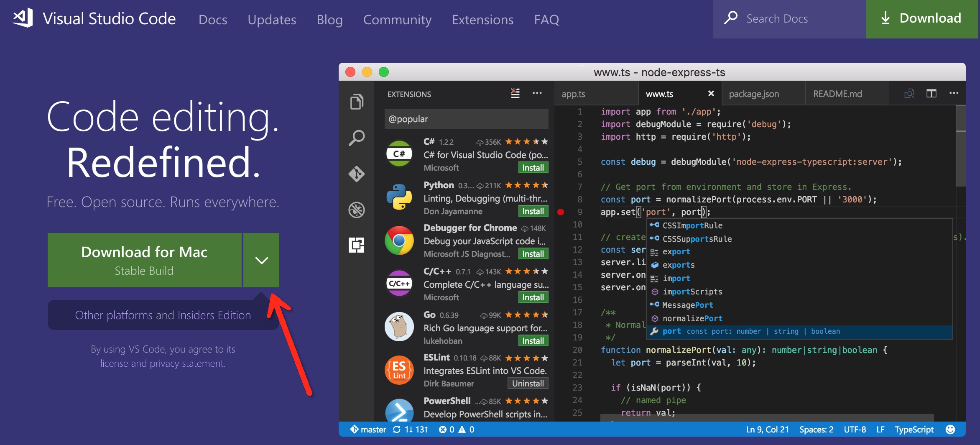Uninstall the ESLint extension
980x445 pixels.
tap(528, 384)
